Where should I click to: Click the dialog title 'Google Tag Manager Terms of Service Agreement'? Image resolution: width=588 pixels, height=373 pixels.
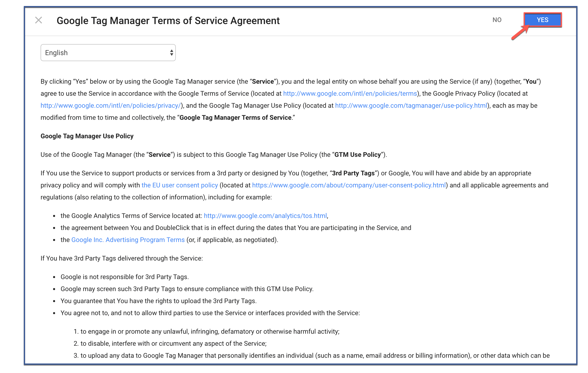tap(168, 21)
